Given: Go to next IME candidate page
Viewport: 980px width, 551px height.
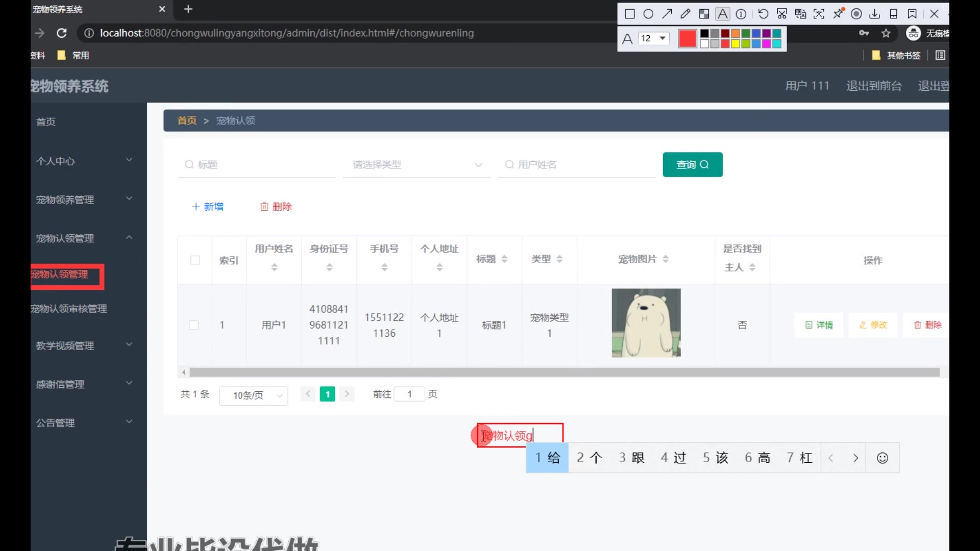Looking at the screenshot, I should pyautogui.click(x=856, y=458).
